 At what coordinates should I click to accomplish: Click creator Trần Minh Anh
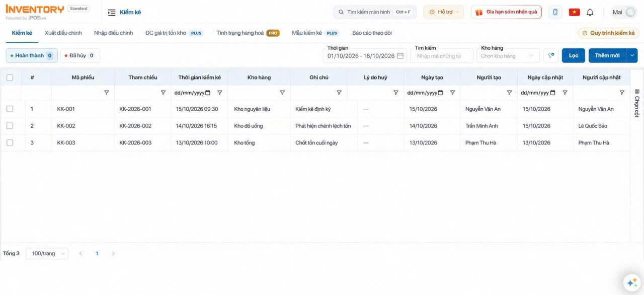(481, 126)
